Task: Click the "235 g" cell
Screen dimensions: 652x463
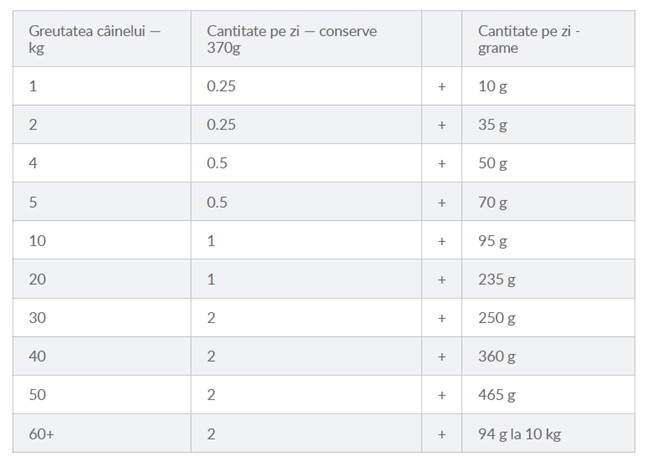Action: point(495,279)
